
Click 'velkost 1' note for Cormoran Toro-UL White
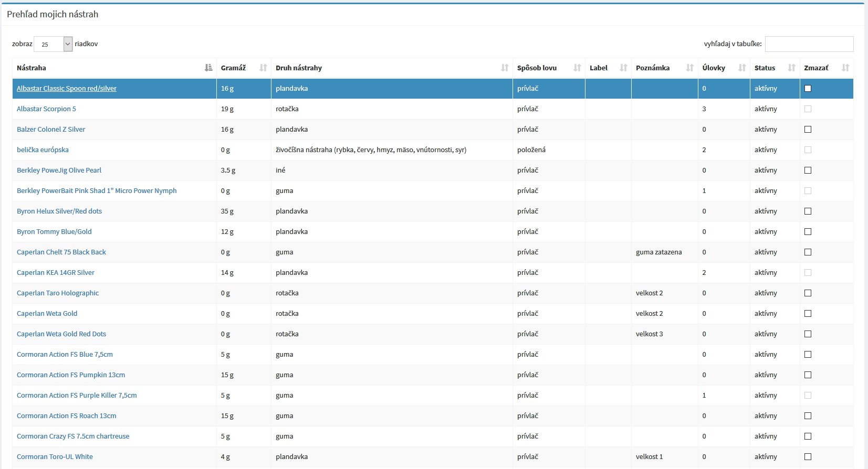click(x=650, y=457)
